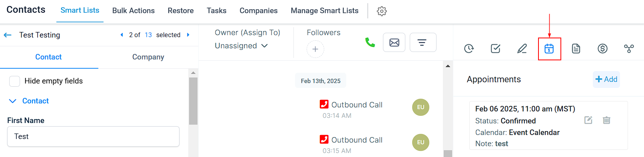This screenshot has height=157, width=644.
Task: Toggle the Hide empty fields checkbox
Action: pos(14,81)
